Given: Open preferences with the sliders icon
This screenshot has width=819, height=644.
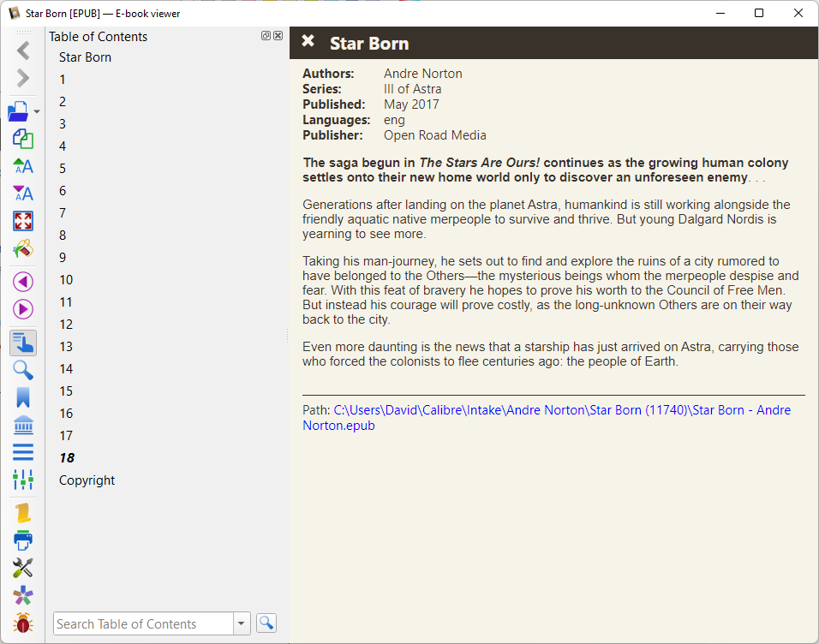Looking at the screenshot, I should (x=23, y=480).
